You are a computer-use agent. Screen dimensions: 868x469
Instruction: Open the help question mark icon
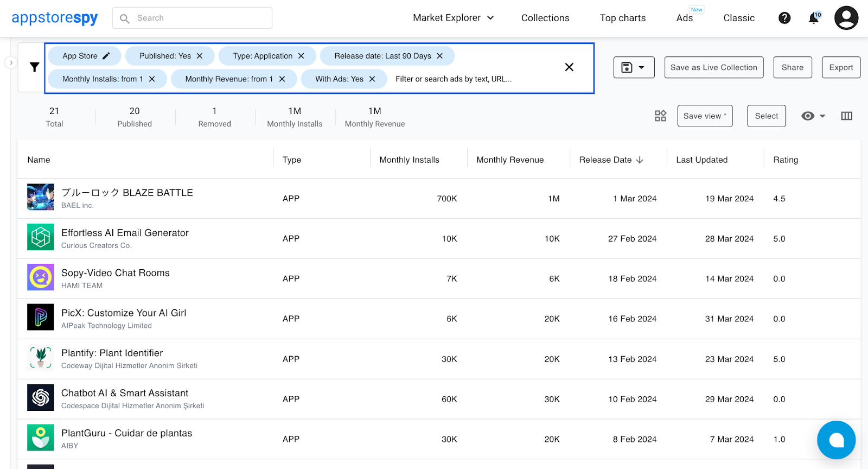point(784,18)
